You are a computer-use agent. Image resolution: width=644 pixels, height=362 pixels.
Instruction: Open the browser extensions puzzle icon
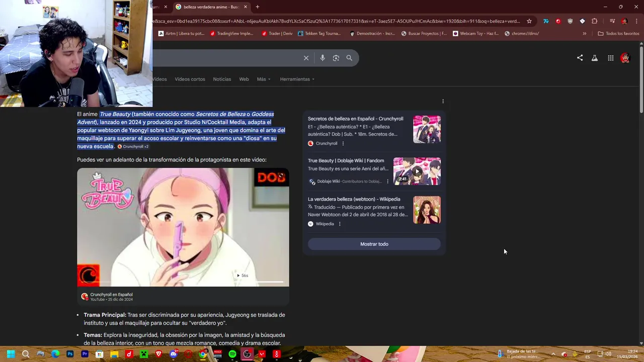tap(594, 21)
